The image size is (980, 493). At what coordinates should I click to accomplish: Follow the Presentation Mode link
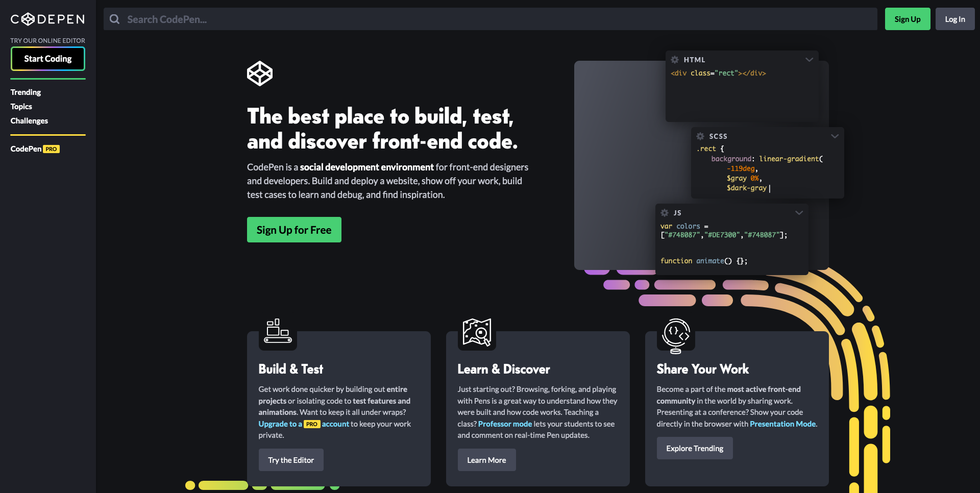click(x=782, y=424)
